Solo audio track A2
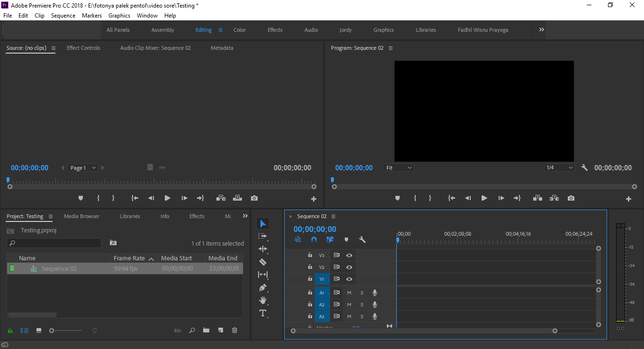Viewport: 644px width, 349px height. [362, 304]
